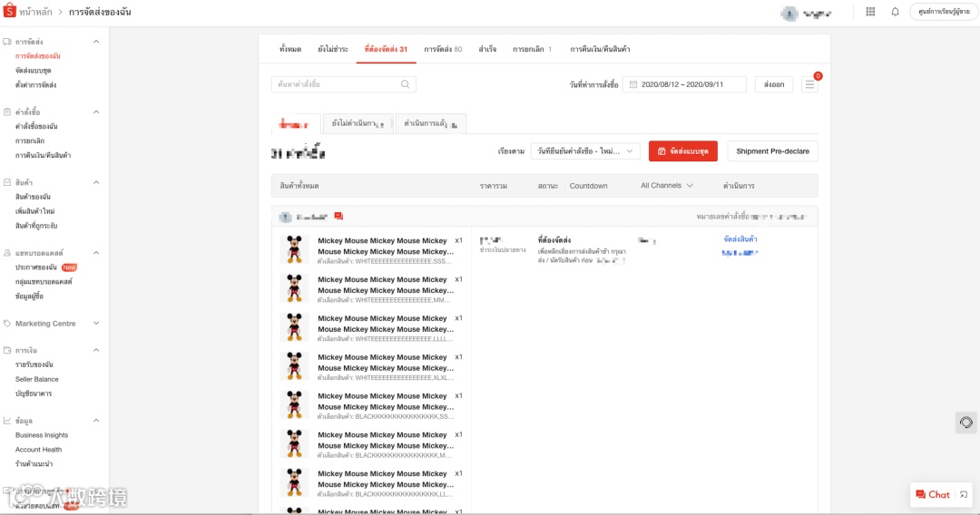Collapse สินค้า sidebar section
This screenshot has width=980, height=515.
96,183
